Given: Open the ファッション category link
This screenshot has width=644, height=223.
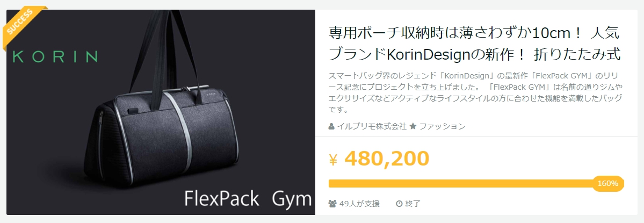Looking at the screenshot, I should click(x=443, y=126).
